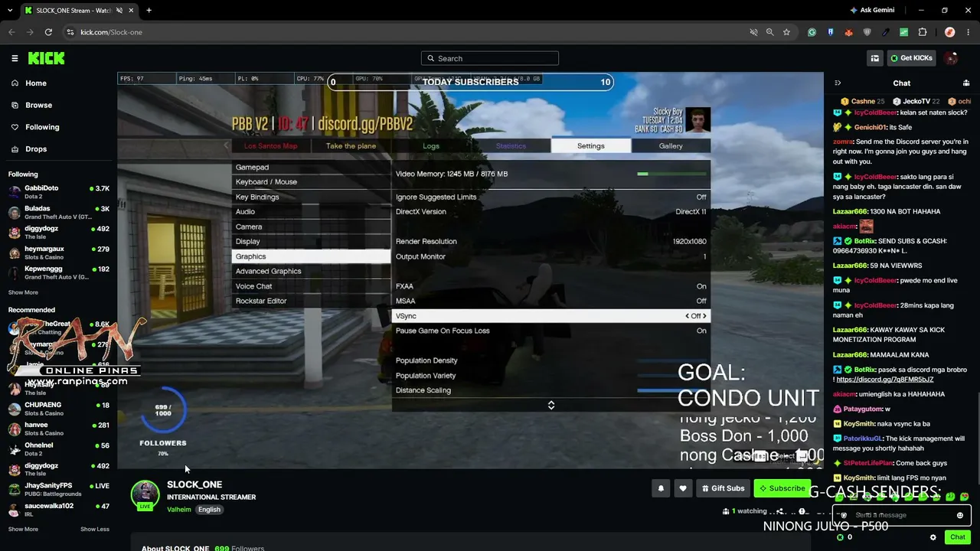Open a new browser tab

click(149, 11)
